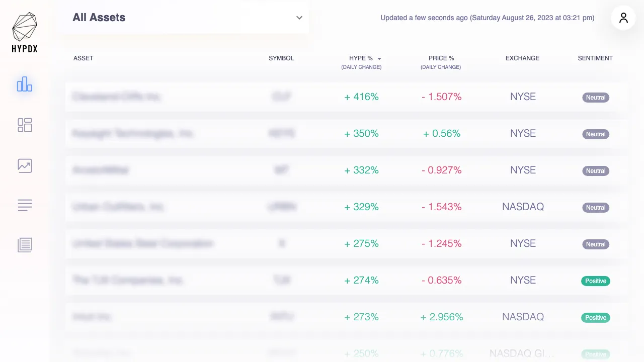Click the -0.635% price value
644x362 pixels.
(x=441, y=280)
